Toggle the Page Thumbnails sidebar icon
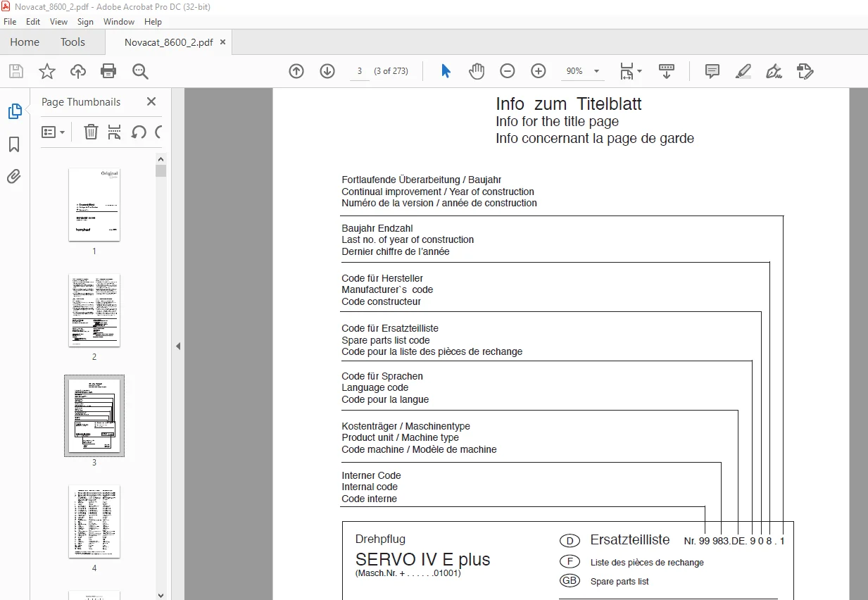This screenshot has width=868, height=600. [x=15, y=111]
